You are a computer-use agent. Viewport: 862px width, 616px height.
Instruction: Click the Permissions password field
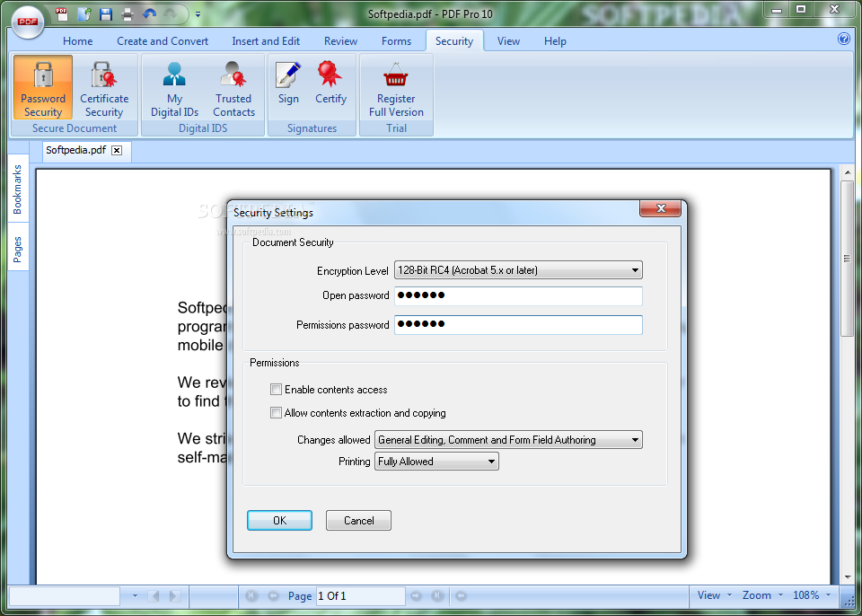[x=518, y=324]
